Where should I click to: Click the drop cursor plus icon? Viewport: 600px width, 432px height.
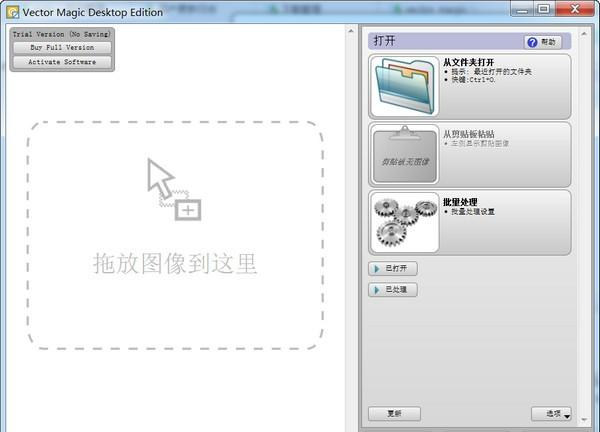click(188, 210)
